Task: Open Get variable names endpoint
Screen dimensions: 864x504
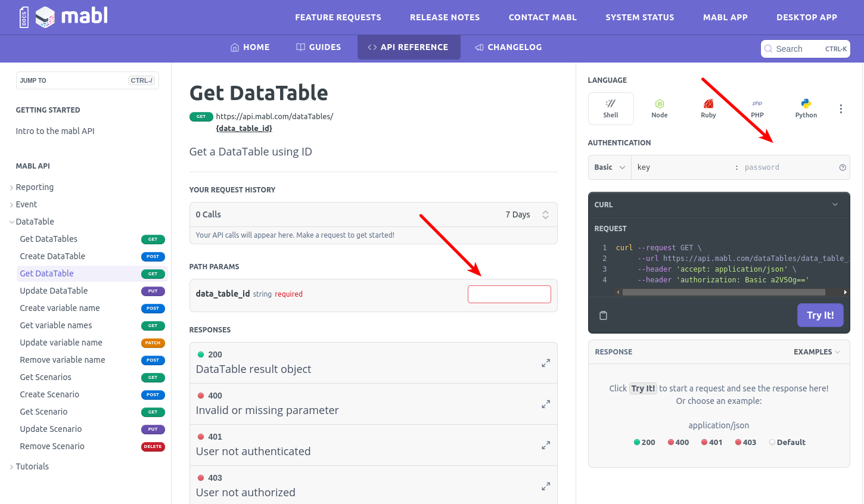Action: 92,325
